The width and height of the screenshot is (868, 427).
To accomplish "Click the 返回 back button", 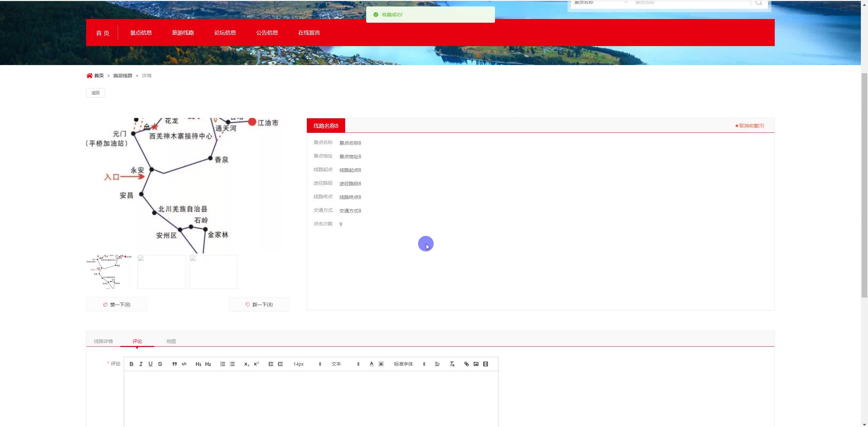I will click(96, 93).
